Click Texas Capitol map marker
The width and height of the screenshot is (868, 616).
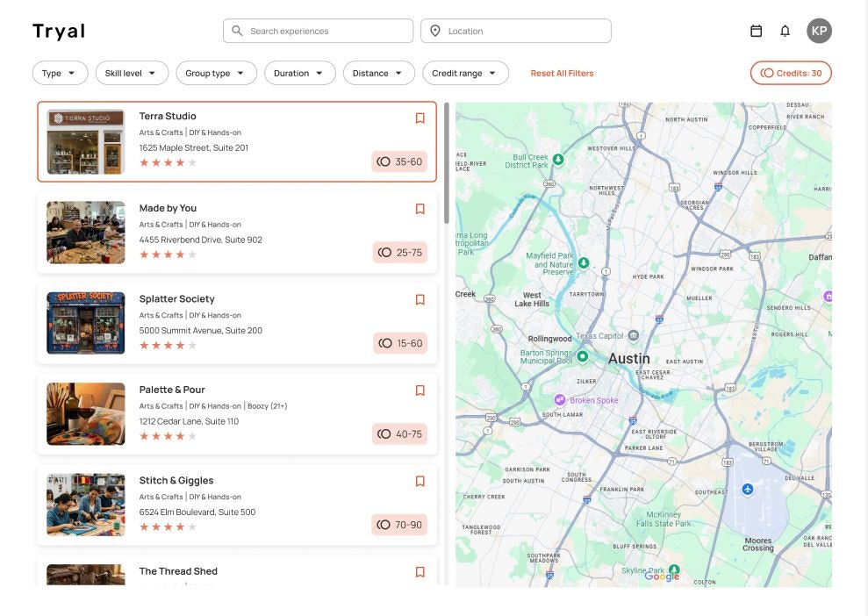coord(634,335)
